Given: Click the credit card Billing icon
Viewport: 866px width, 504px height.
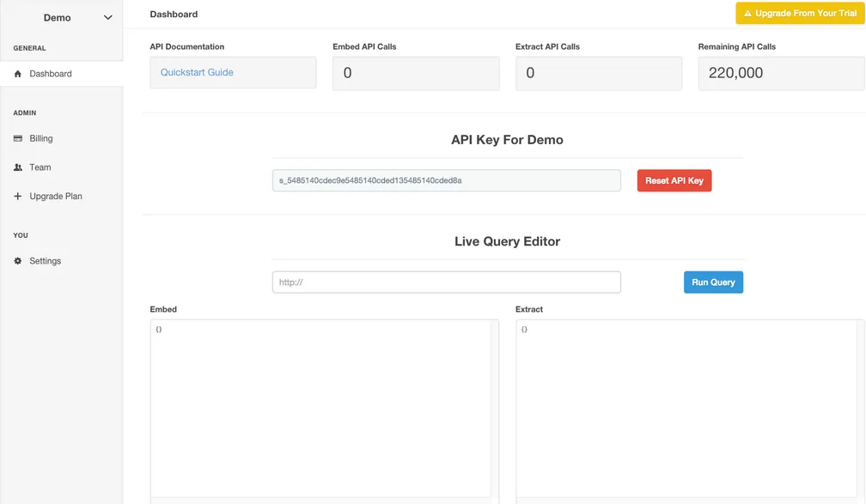Looking at the screenshot, I should point(18,138).
